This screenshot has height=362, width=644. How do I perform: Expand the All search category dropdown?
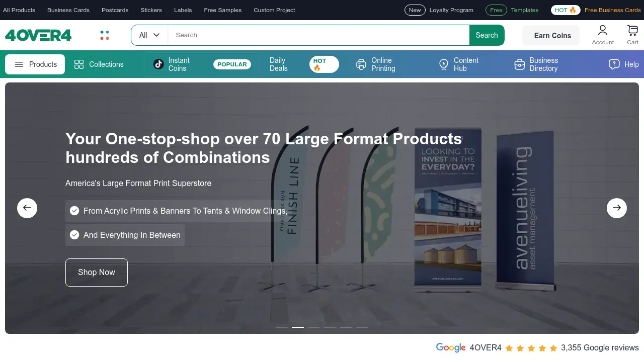[149, 35]
